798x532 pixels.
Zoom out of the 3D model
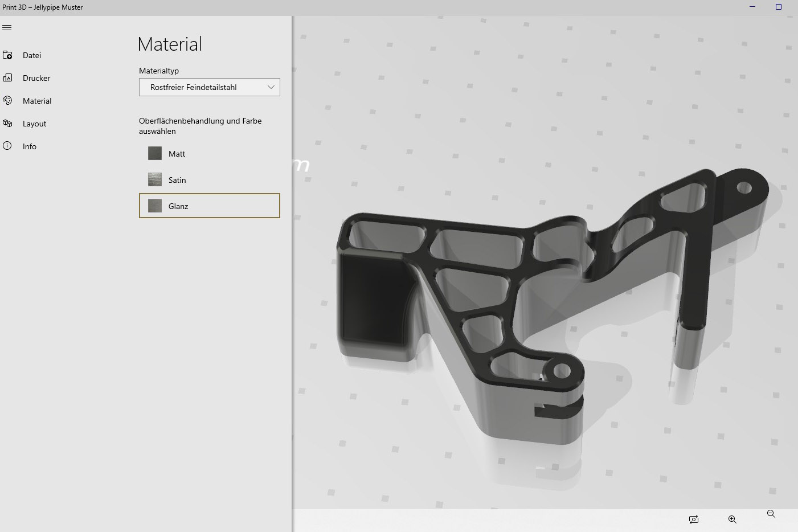tap(771, 514)
